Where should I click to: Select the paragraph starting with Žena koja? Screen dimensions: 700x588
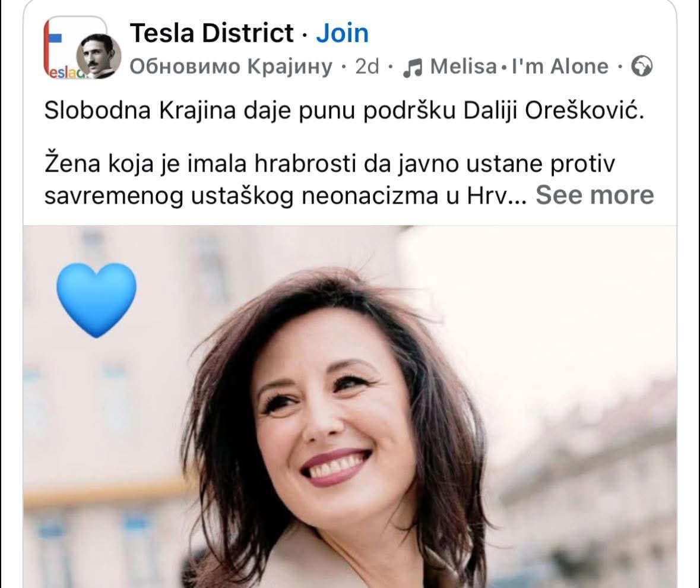click(x=330, y=179)
